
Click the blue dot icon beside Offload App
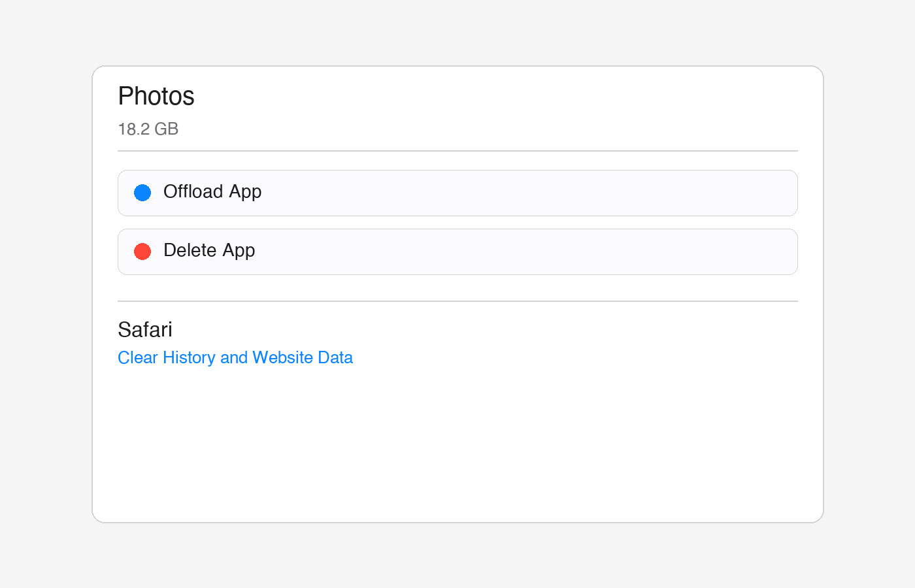point(142,193)
